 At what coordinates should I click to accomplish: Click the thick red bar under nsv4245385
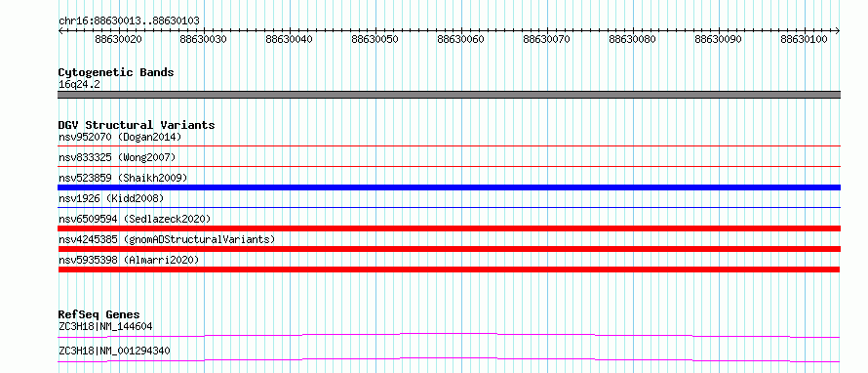(x=449, y=249)
